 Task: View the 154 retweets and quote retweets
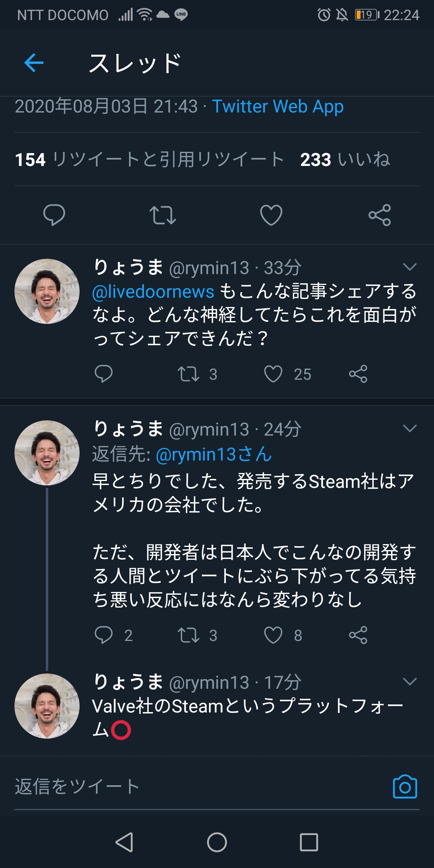point(149,160)
